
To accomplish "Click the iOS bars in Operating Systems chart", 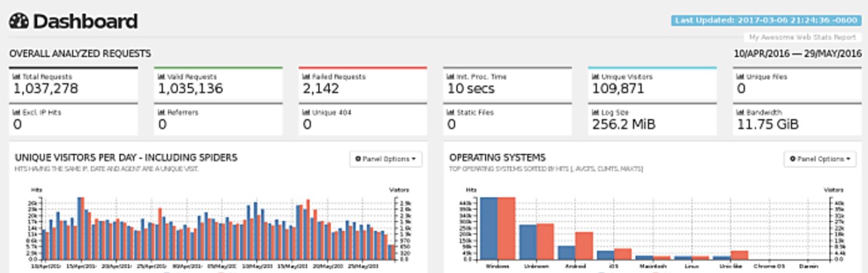I will 614,254.
